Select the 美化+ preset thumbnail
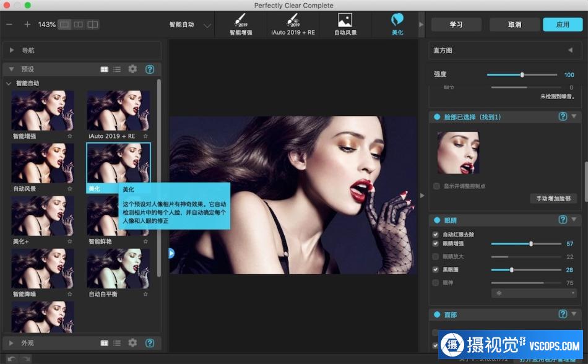588x364 pixels. coord(42,216)
